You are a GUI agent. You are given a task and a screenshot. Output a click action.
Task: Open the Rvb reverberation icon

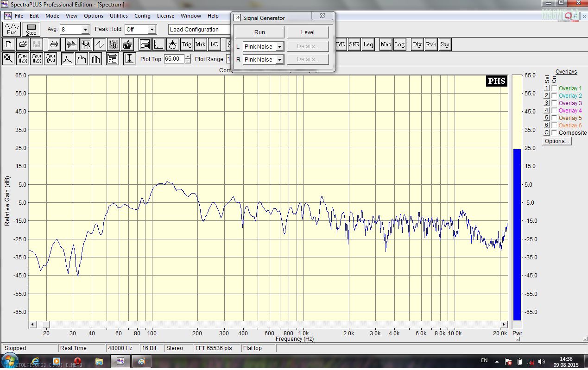click(431, 44)
